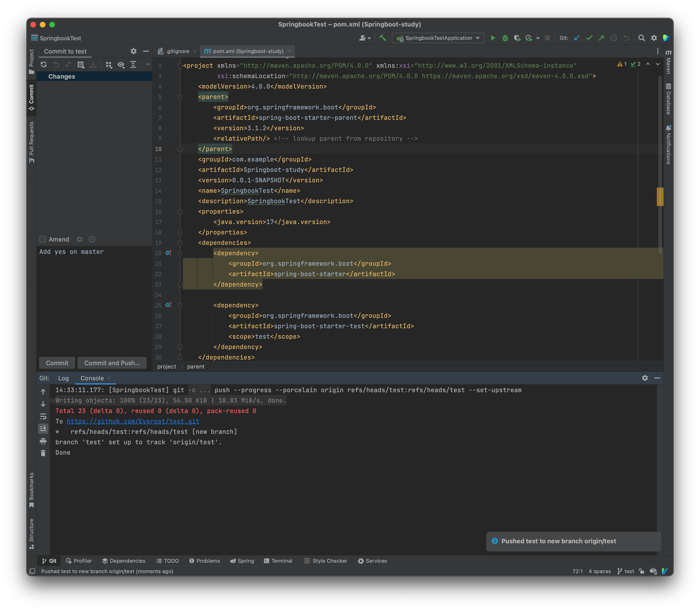700x611 pixels.
Task: Collapse dependency fold on line 25
Action: pos(180,305)
